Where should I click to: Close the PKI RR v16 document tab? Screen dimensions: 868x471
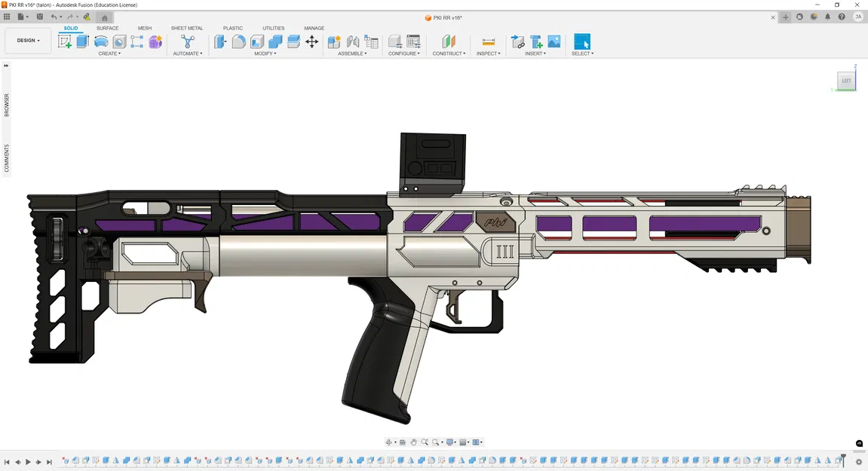pyautogui.click(x=773, y=18)
